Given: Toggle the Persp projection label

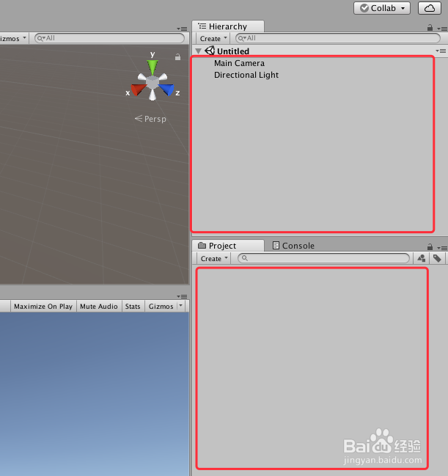Looking at the screenshot, I should pos(150,119).
